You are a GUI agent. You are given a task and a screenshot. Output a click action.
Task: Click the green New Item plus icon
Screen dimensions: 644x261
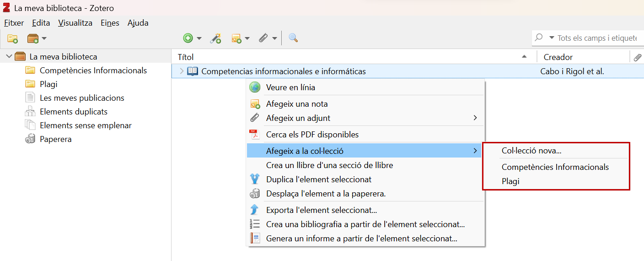point(188,38)
